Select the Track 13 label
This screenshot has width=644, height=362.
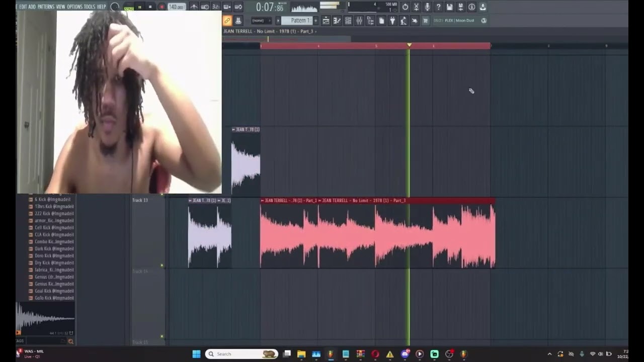pyautogui.click(x=140, y=200)
